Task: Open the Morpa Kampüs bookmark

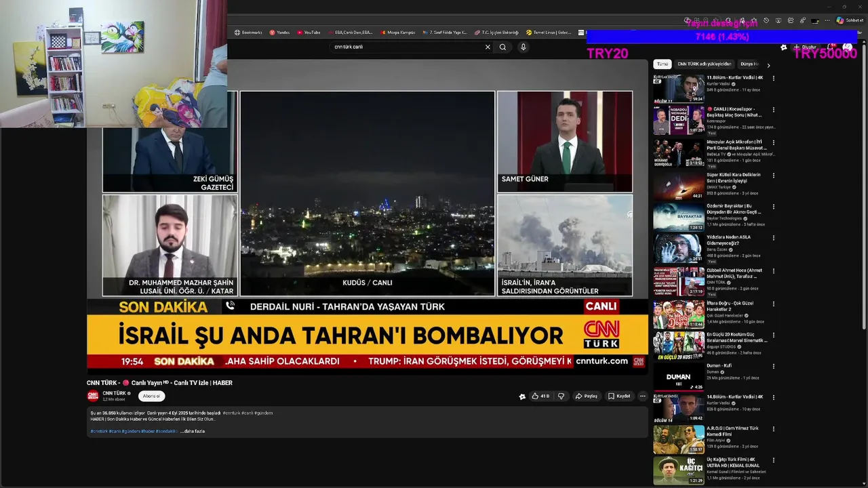Action: click(x=397, y=33)
